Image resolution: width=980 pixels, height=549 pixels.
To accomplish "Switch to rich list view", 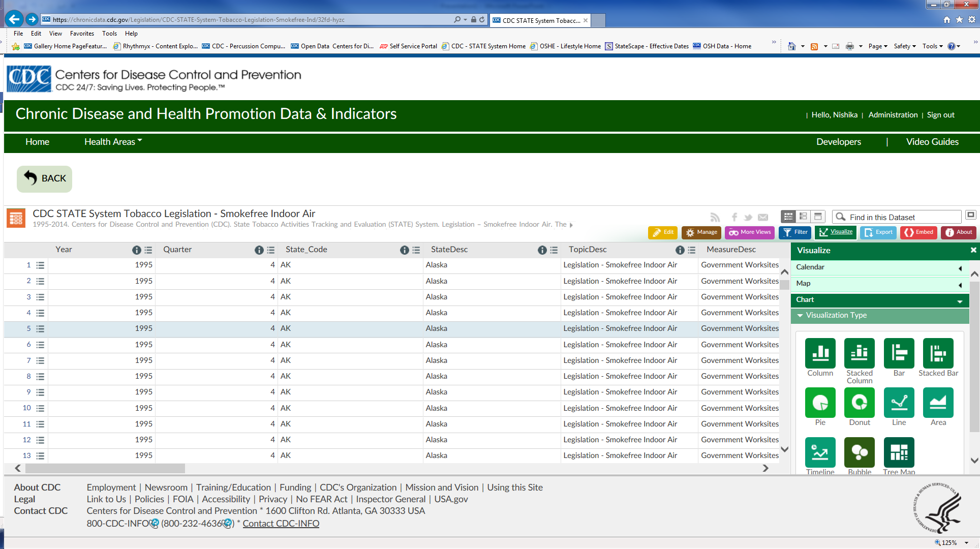I will click(803, 217).
